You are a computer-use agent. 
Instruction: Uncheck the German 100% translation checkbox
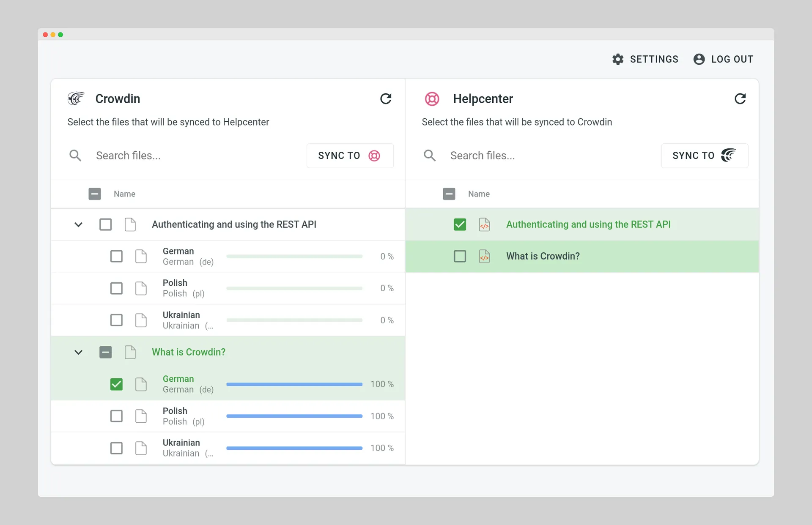(116, 384)
